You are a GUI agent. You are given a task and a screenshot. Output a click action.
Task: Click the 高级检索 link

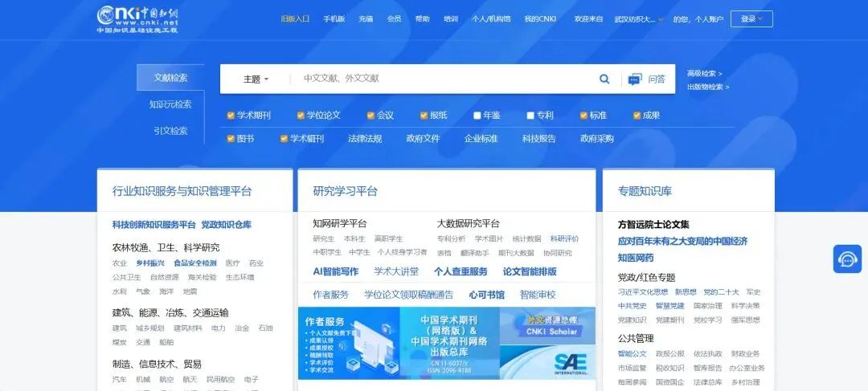[705, 74]
